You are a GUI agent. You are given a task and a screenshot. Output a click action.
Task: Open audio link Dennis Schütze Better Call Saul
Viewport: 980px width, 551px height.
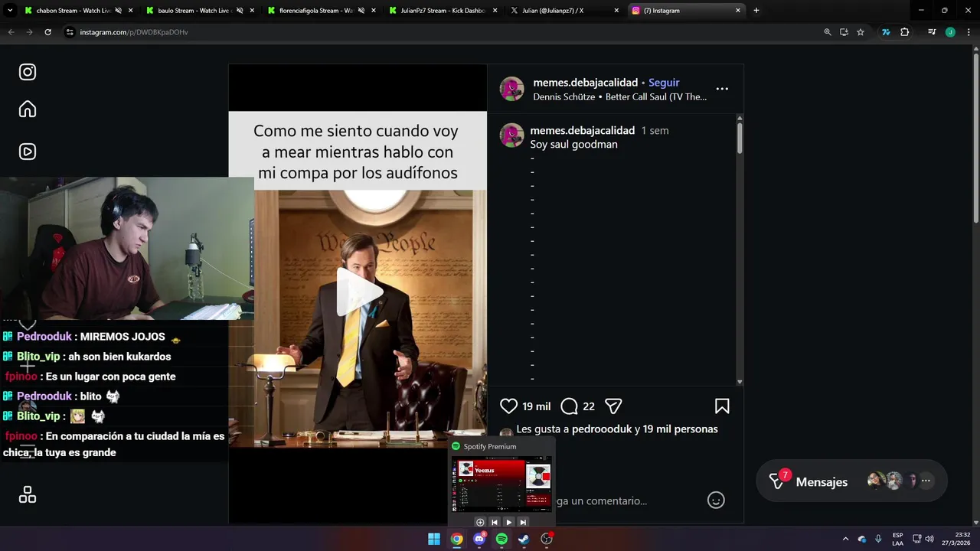click(620, 97)
